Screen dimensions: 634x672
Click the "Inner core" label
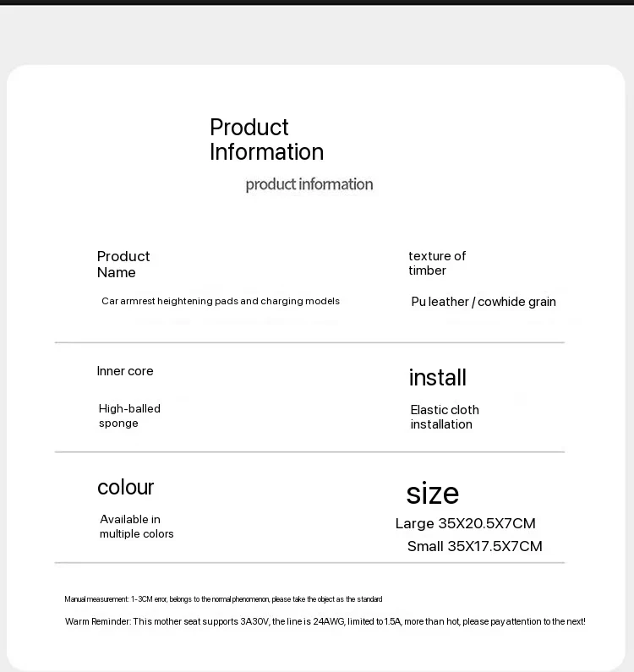click(x=125, y=371)
